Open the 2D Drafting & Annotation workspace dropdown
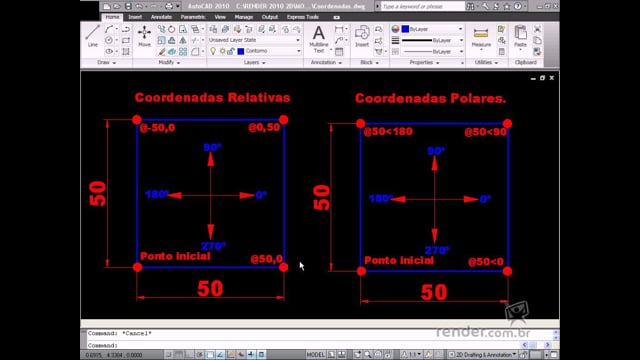The width and height of the screenshot is (640, 360). click(x=482, y=354)
